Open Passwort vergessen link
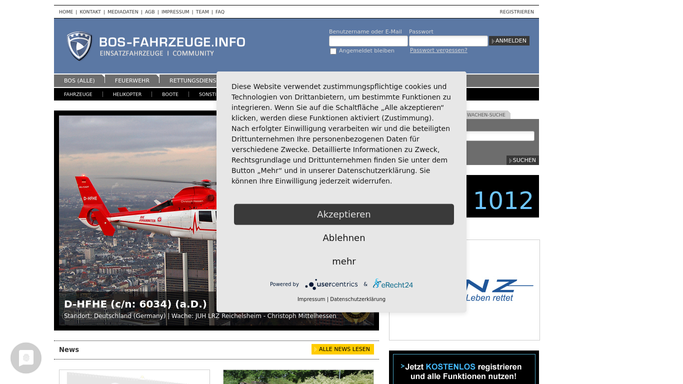The image size is (683, 384). (x=438, y=50)
